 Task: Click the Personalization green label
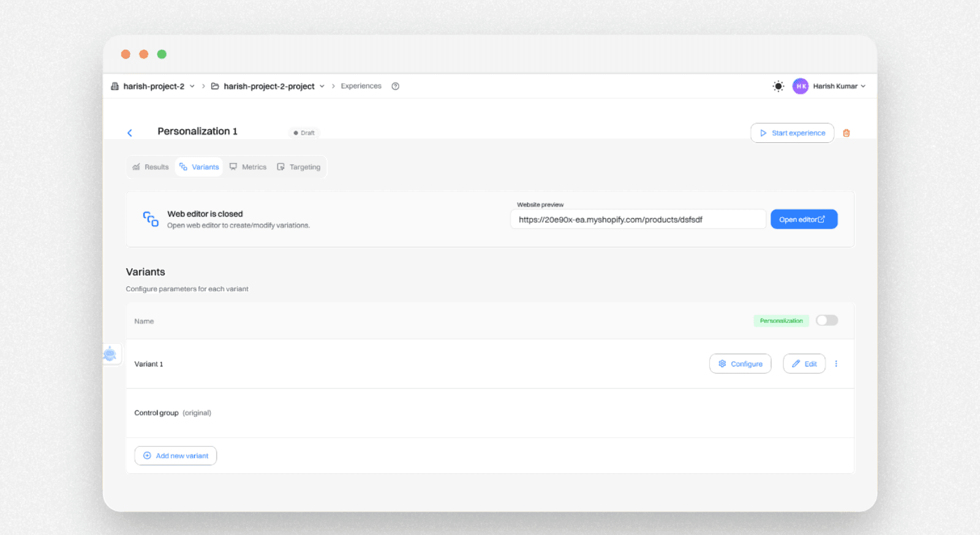click(x=781, y=321)
